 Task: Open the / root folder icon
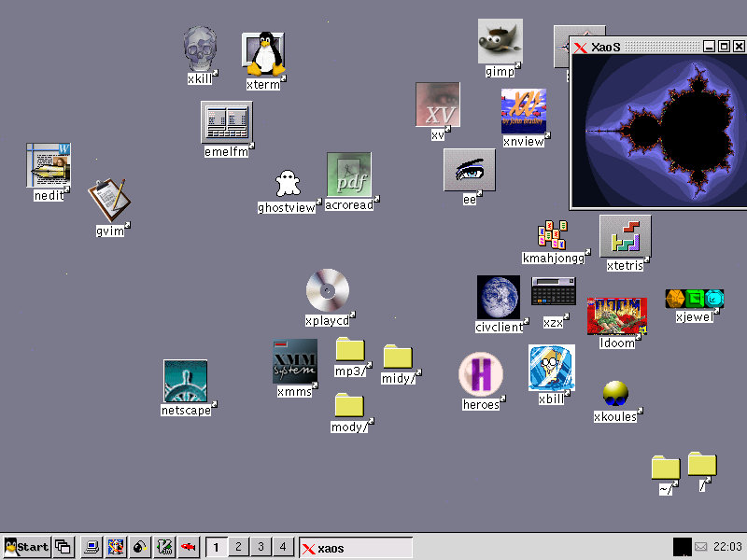702,464
